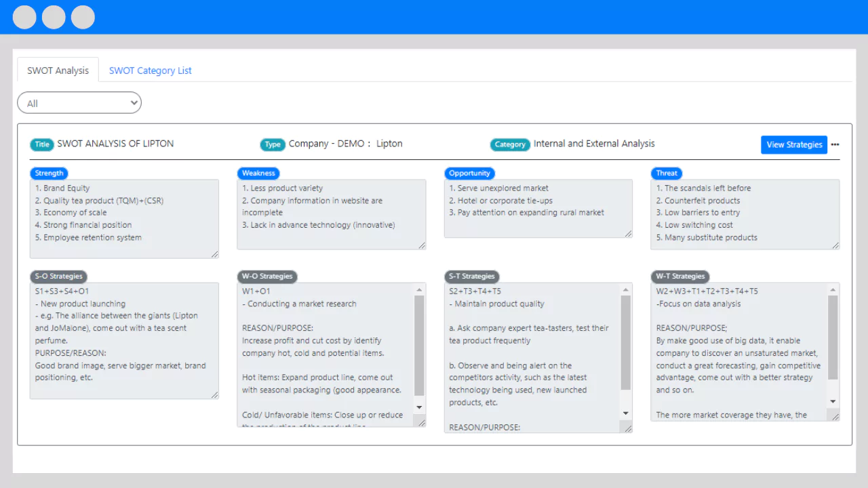The image size is (868, 488).
Task: Click the Threat badge
Action: pyautogui.click(x=667, y=174)
